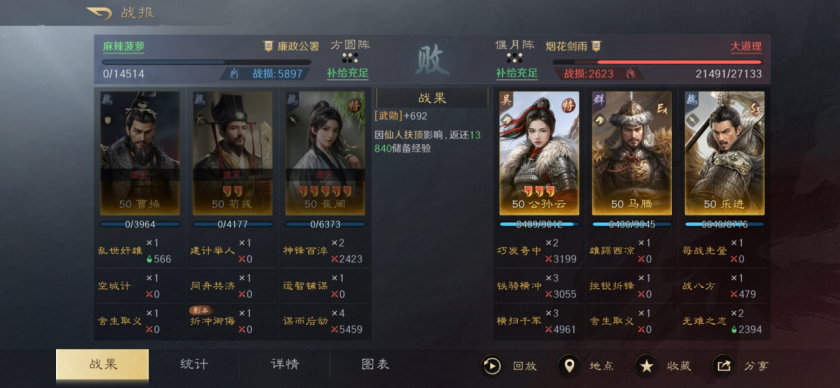This screenshot has height=388, width=840.
Task: Switch to the 详情 tab
Action: [284, 365]
